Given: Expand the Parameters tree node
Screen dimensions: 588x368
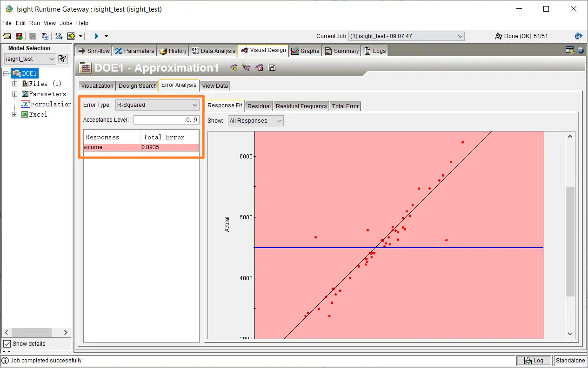Looking at the screenshot, I should click(x=15, y=94).
